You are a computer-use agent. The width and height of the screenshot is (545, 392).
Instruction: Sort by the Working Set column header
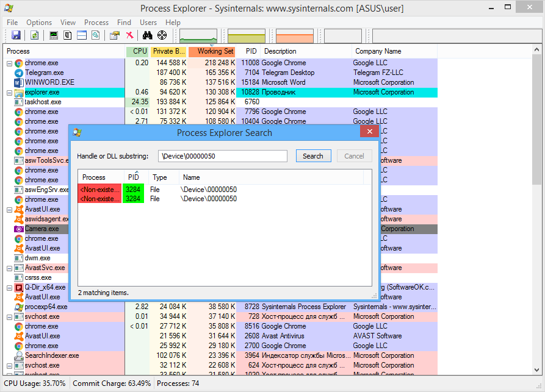pos(212,51)
